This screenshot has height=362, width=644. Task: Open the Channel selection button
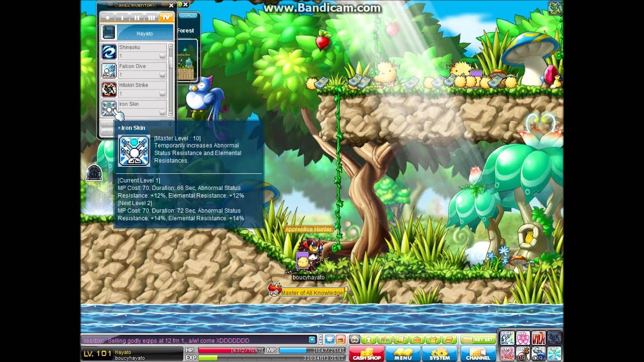click(x=478, y=353)
